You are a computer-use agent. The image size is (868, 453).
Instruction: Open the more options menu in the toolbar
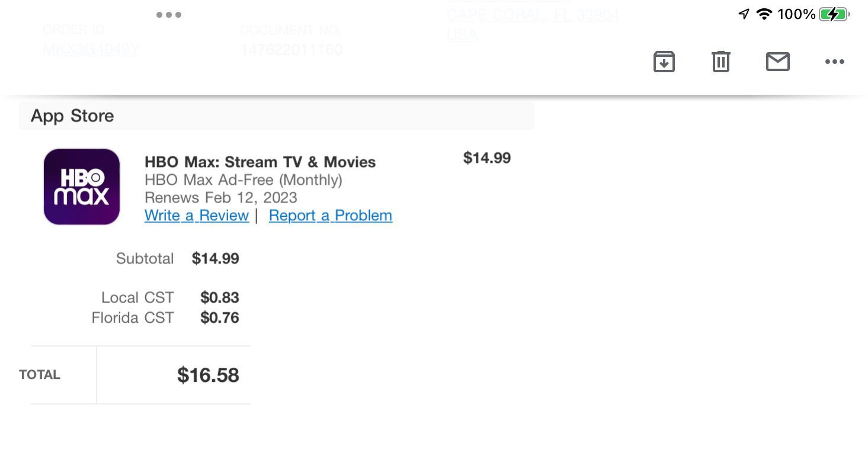834,62
